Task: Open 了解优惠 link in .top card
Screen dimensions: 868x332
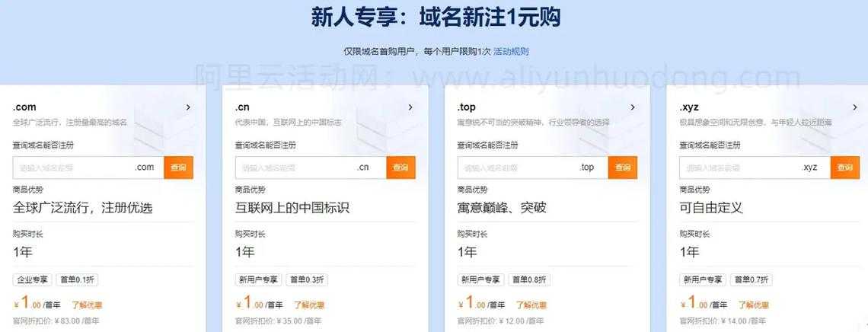Action: click(531, 305)
